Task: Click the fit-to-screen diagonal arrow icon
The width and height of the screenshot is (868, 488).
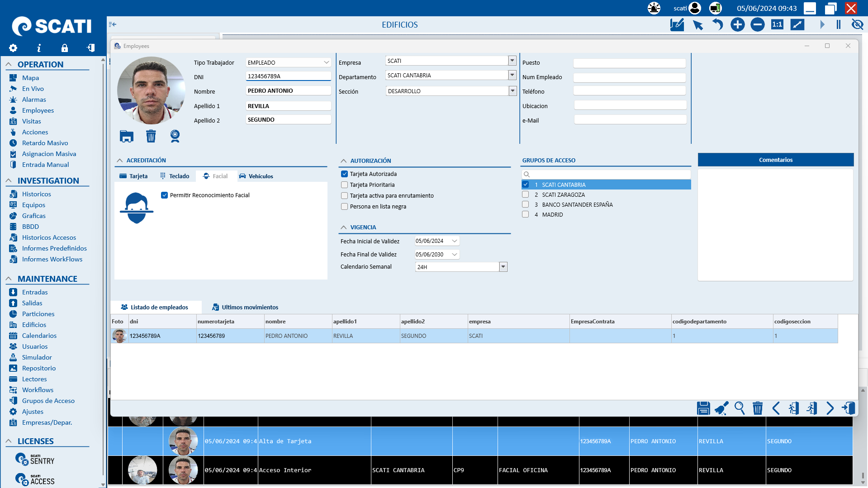Action: pyautogui.click(x=797, y=24)
